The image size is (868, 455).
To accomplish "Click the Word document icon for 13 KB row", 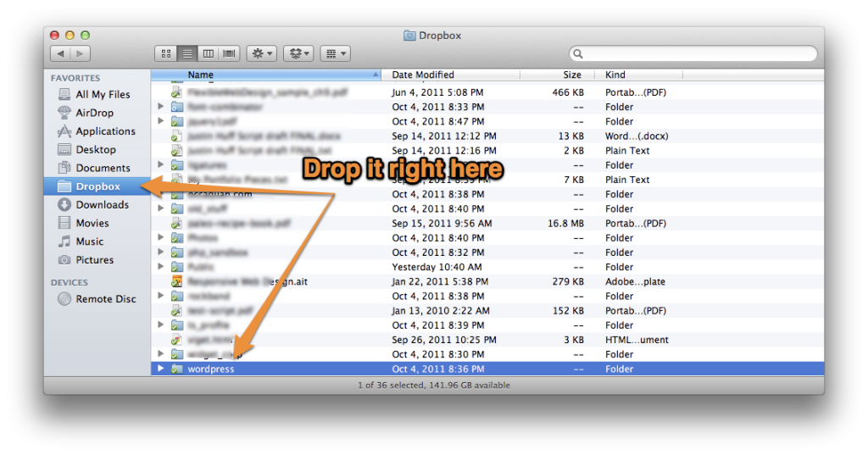I will [177, 136].
